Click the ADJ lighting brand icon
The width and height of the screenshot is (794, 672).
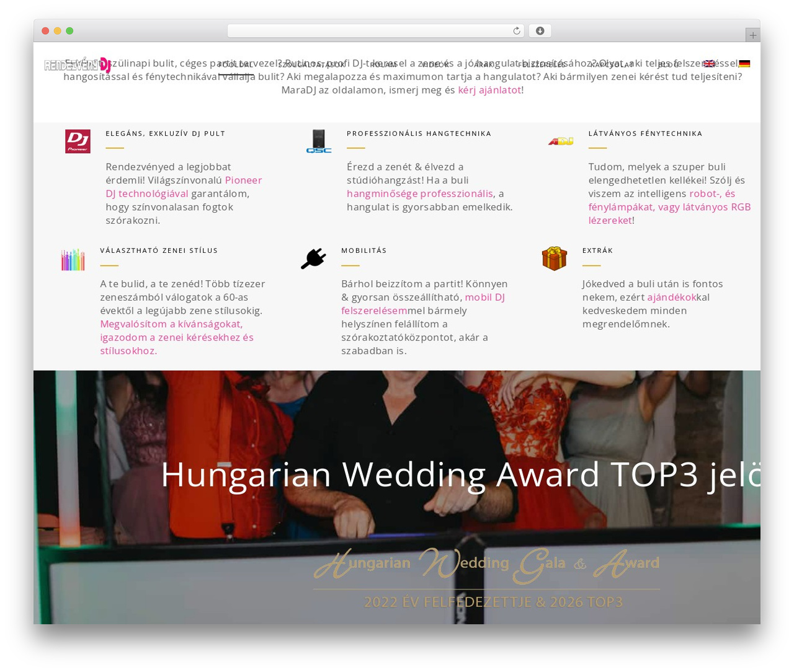561,141
